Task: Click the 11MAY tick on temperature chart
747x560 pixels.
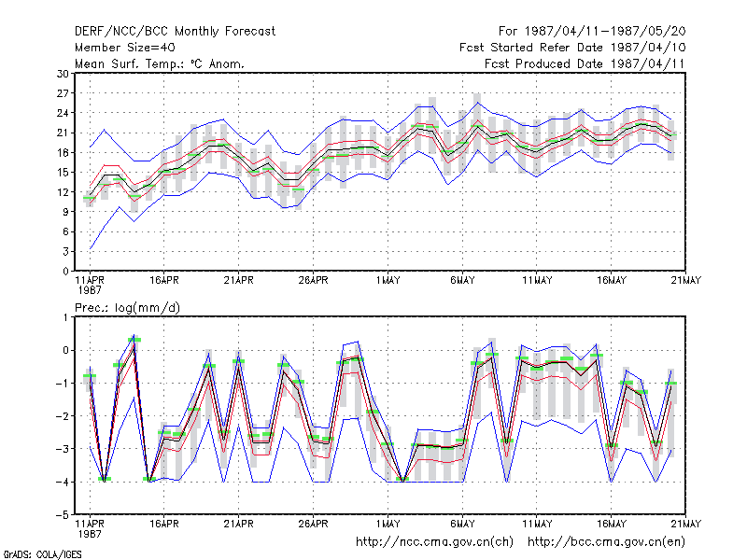Action: tap(537, 280)
